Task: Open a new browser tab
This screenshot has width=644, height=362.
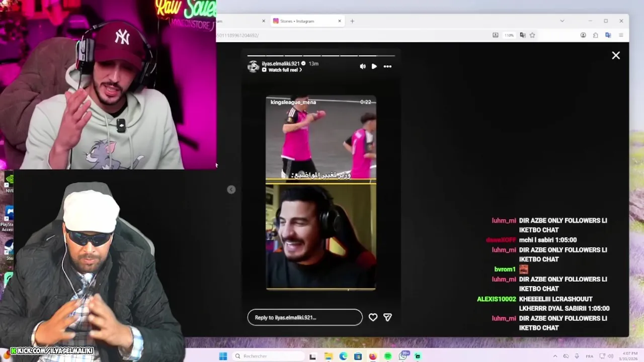Action: [x=352, y=21]
